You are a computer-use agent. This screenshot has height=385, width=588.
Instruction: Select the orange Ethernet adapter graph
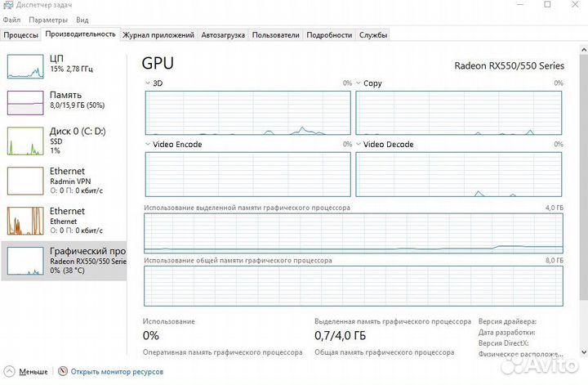[x=25, y=221]
